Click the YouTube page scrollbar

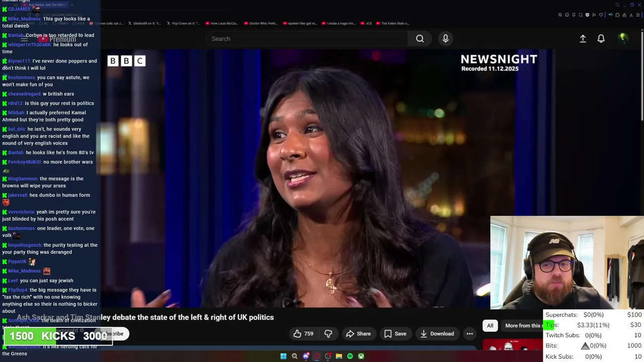[x=641, y=75]
